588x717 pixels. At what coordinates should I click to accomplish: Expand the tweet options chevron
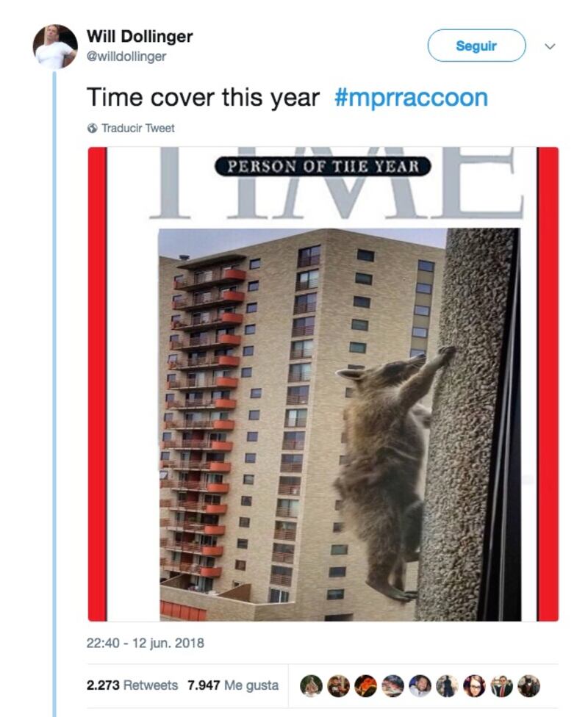(550, 46)
